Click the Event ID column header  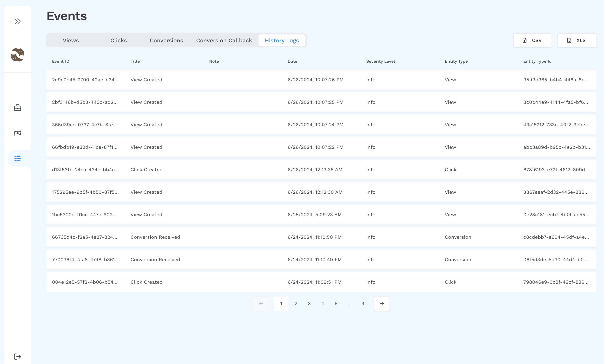click(x=60, y=61)
